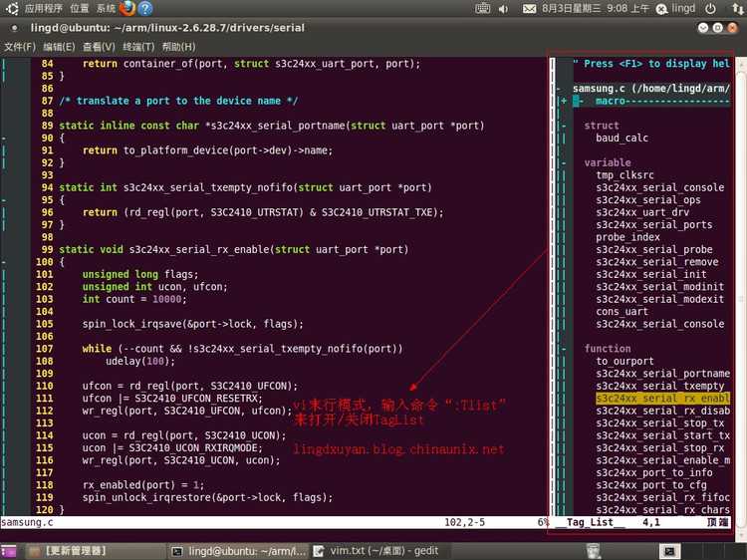
Task: Select s3c24xx_port_to_info function tag
Action: click(654, 472)
